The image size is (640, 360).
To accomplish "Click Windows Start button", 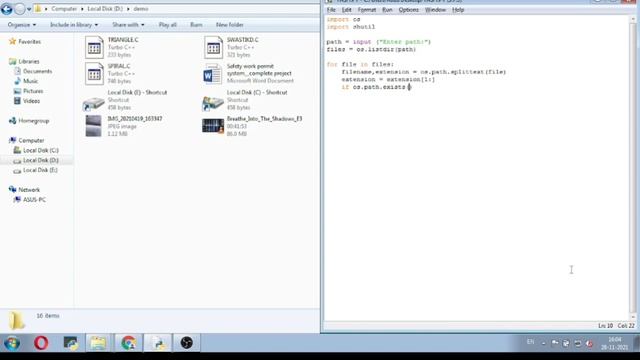I will pos(12,343).
